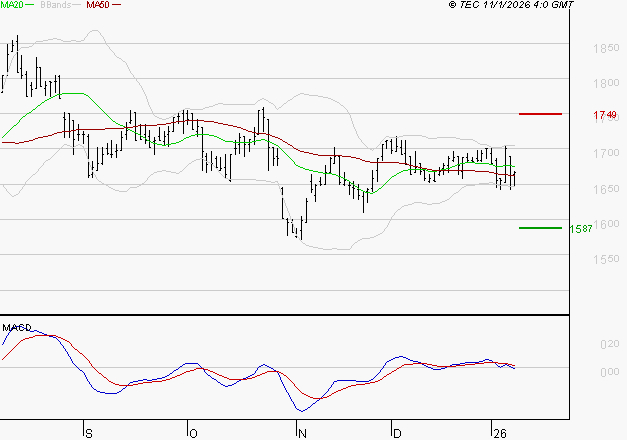The image size is (627, 440).
Task: Click the D month axis label
Action: (397, 434)
